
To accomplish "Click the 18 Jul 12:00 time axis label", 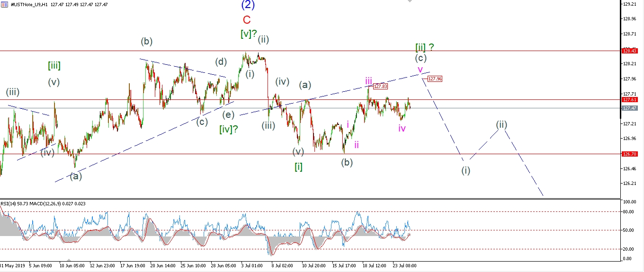I will (374, 266).
